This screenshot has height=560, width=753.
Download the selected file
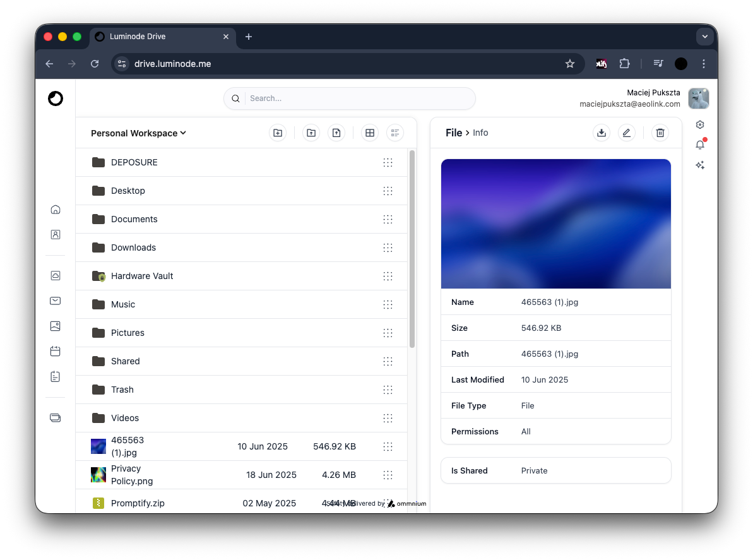[x=602, y=133]
